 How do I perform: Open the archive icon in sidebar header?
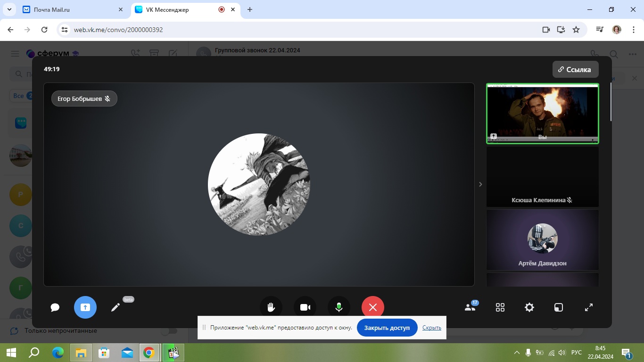[154, 54]
